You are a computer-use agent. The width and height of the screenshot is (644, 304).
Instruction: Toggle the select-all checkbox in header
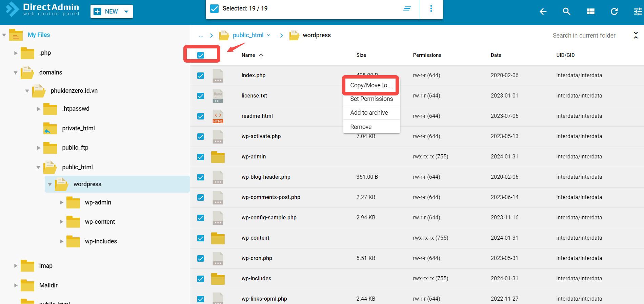(201, 55)
